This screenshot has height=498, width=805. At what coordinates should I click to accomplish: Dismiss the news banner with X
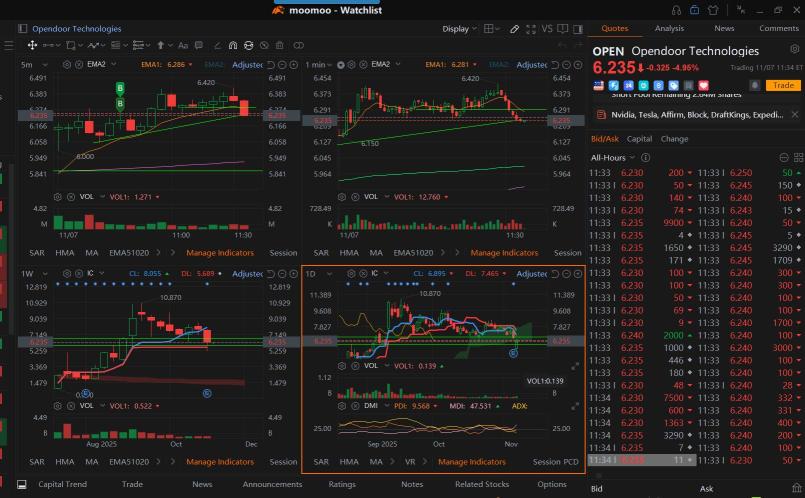point(795,114)
